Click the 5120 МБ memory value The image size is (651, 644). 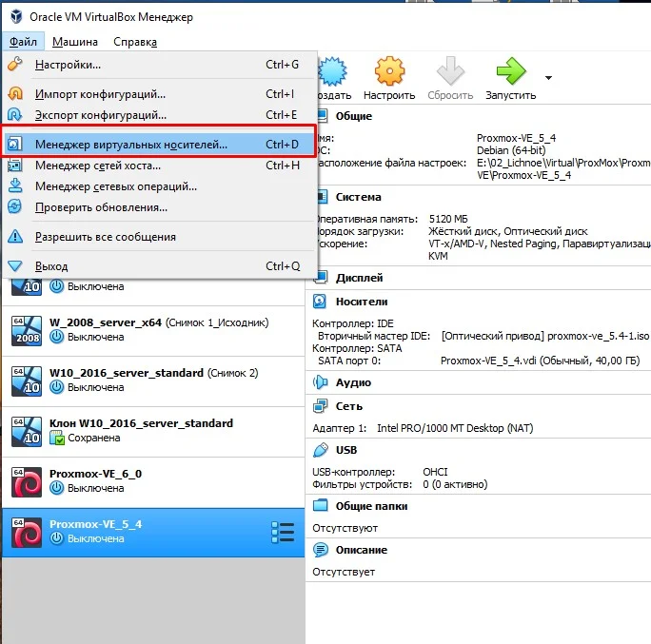[448, 219]
